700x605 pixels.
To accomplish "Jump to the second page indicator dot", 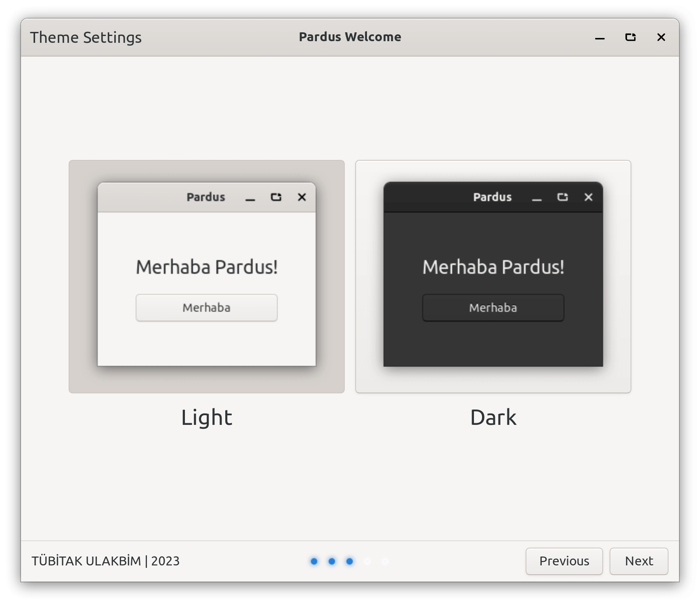I will pyautogui.click(x=332, y=561).
